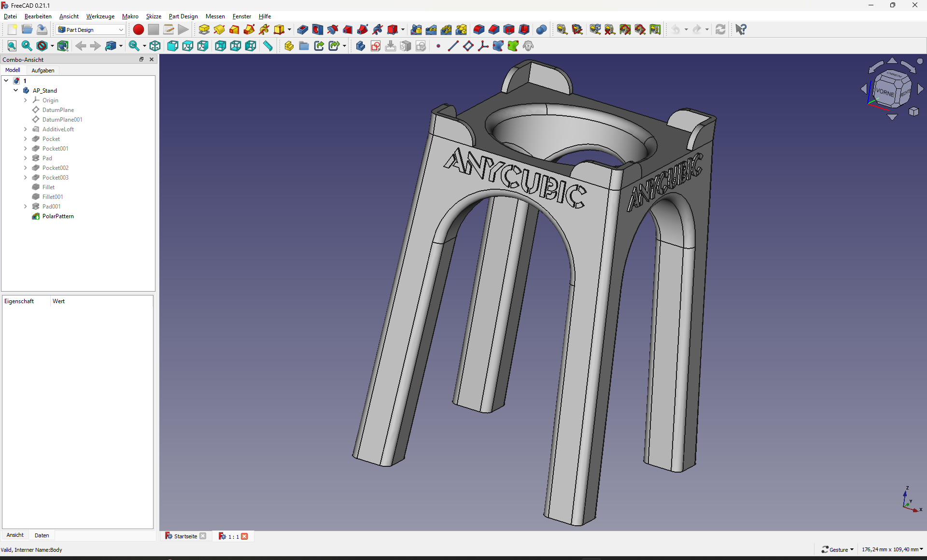Open the draw style dropdown arrow
This screenshot has height=560, width=927.
click(52, 46)
